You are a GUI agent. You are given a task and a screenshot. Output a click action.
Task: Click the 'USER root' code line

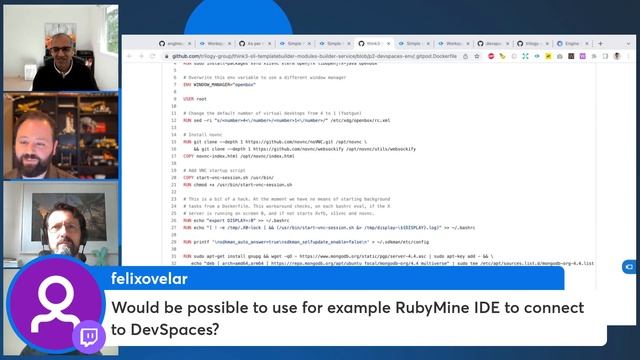(195, 99)
